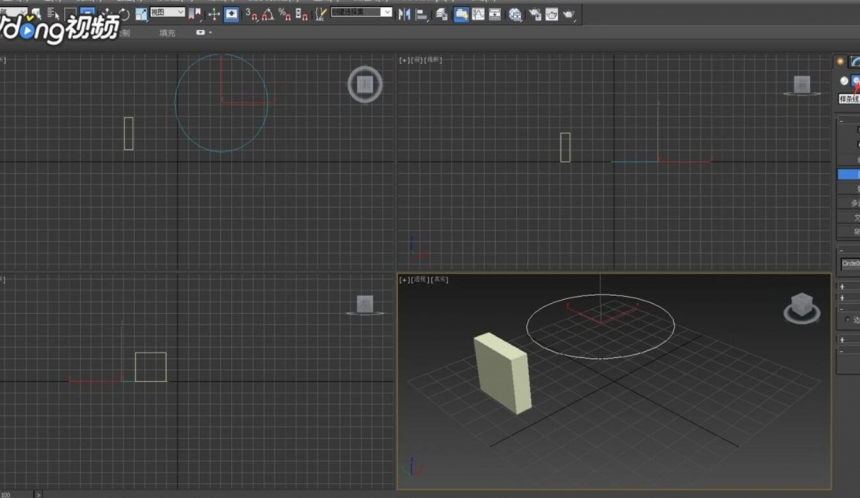Switch to the Modify command panel tab
Screen dimensions: 860x498
(x=855, y=61)
